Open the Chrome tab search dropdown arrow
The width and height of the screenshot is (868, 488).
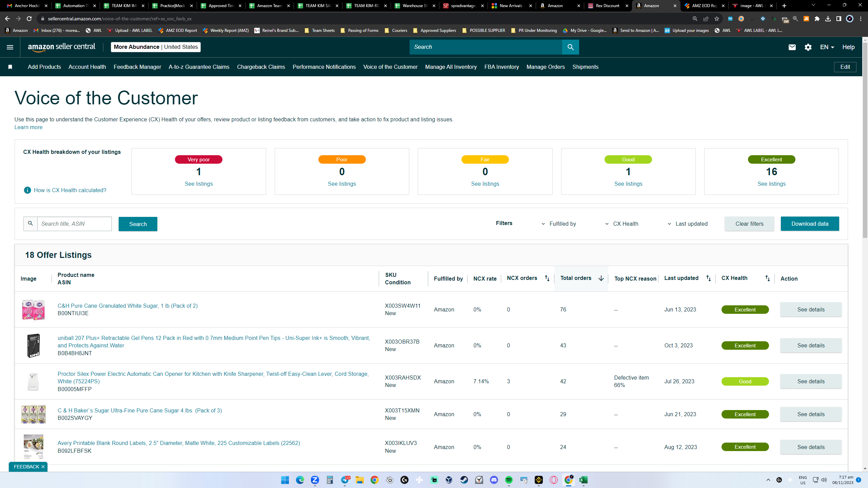pos(813,5)
